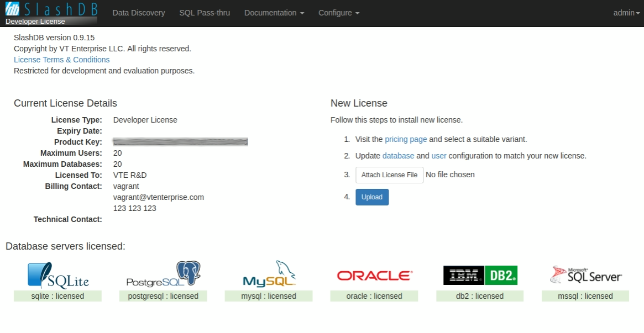
Task: Follow the pricing page link
Action: pyautogui.click(x=406, y=139)
